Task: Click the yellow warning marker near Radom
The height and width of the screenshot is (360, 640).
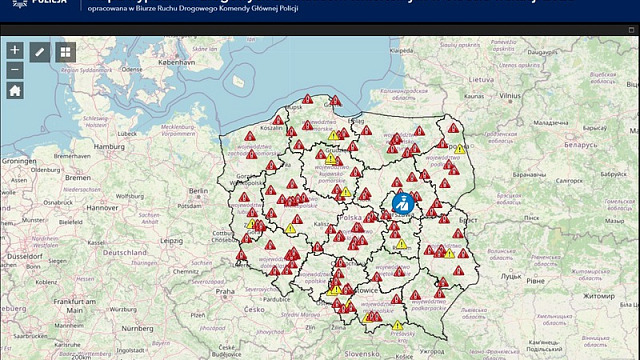Action: [402, 244]
